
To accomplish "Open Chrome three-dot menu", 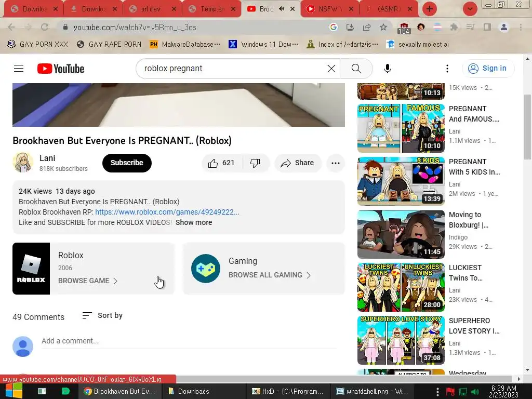I will coord(521,27).
